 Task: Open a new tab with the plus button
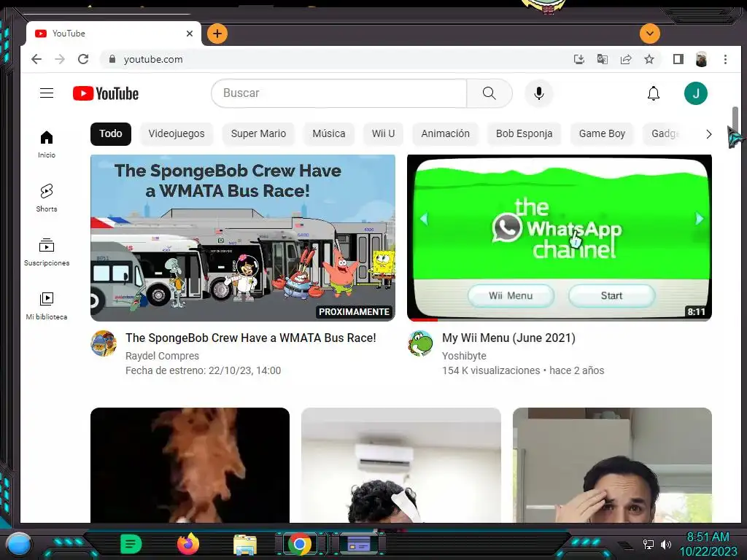(217, 34)
